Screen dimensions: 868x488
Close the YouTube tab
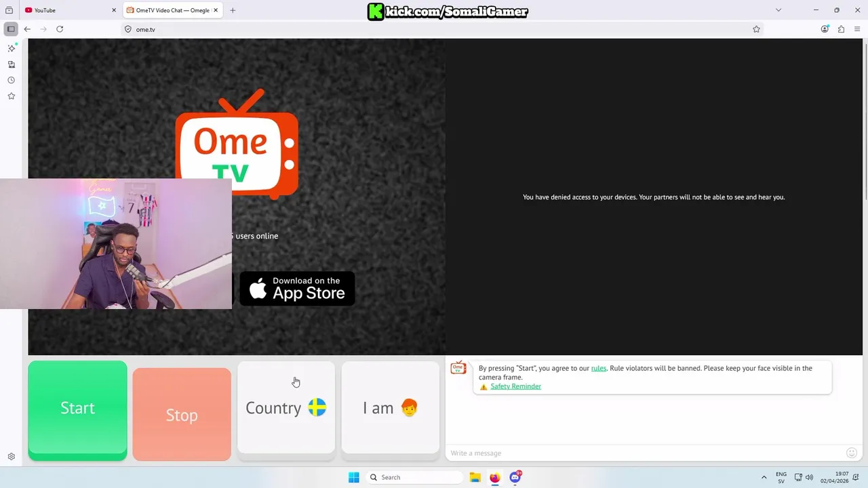[x=114, y=10]
